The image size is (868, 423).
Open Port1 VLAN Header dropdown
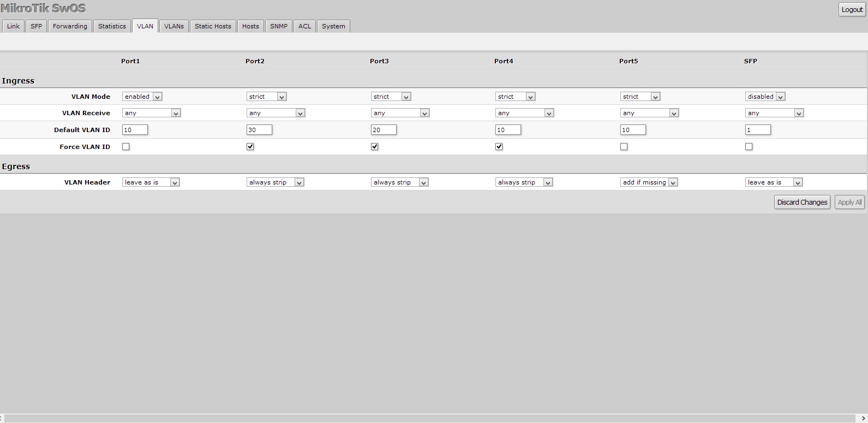point(151,182)
